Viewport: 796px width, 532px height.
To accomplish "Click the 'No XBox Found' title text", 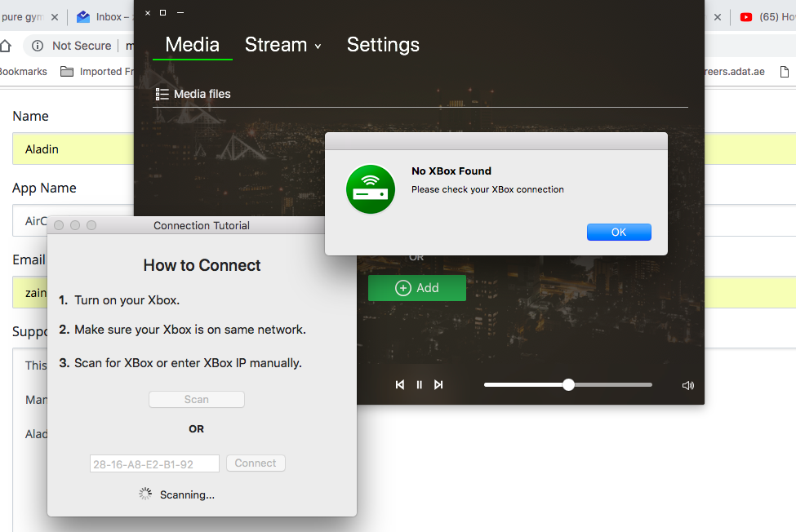I will pos(451,171).
